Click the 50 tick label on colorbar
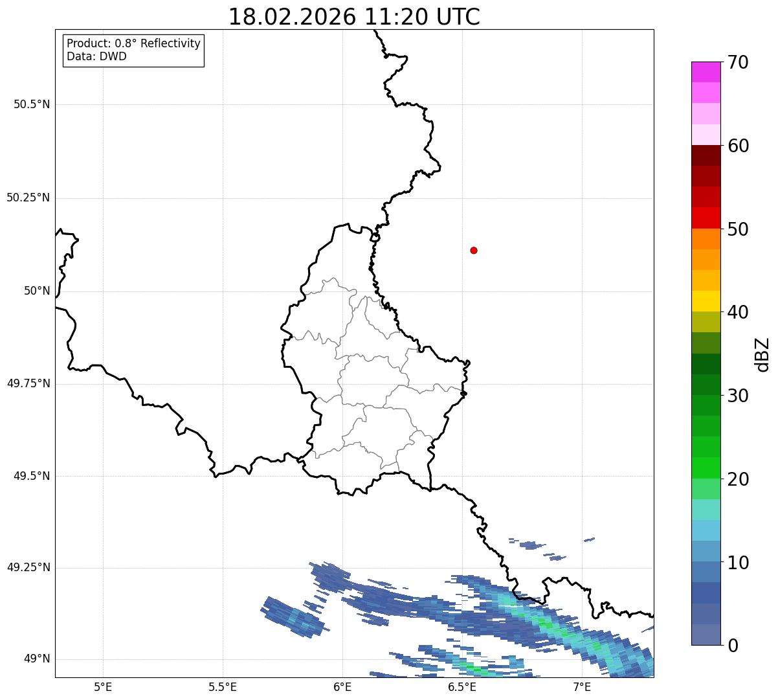778x700 pixels. (738, 229)
